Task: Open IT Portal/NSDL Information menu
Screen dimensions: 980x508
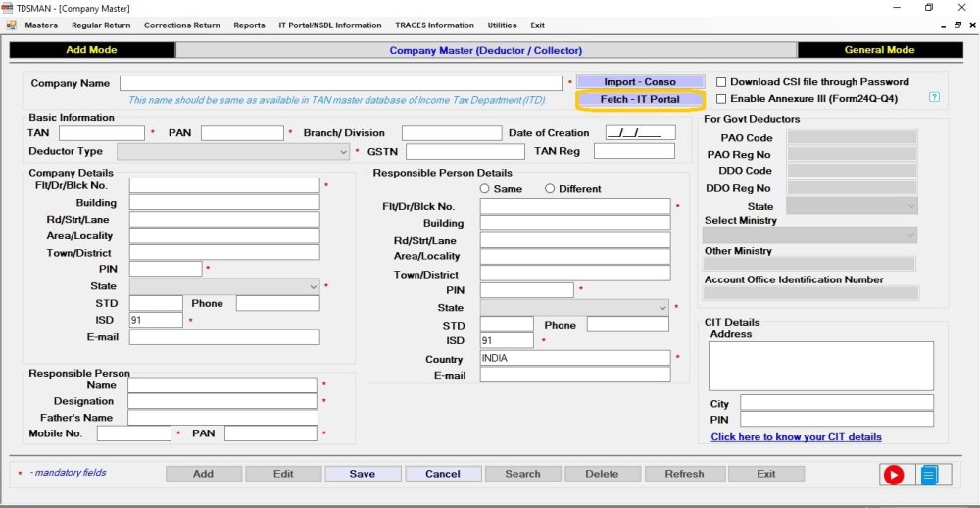Action: click(x=330, y=25)
